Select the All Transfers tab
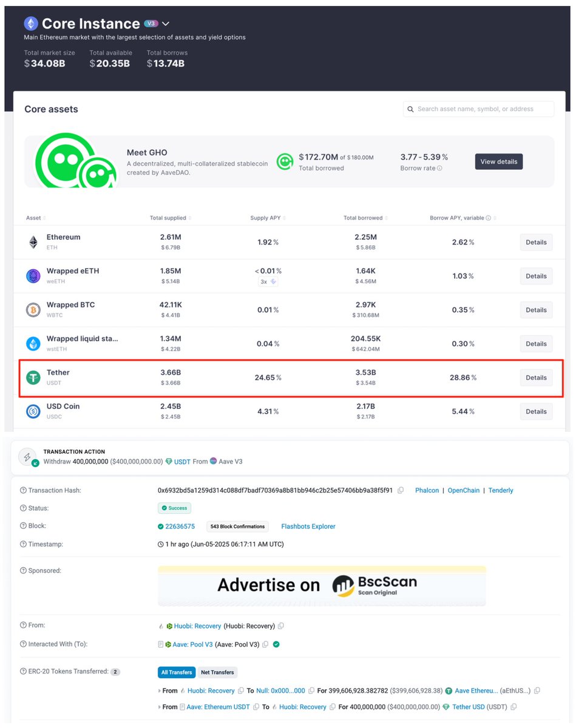The image size is (576, 728). (177, 672)
